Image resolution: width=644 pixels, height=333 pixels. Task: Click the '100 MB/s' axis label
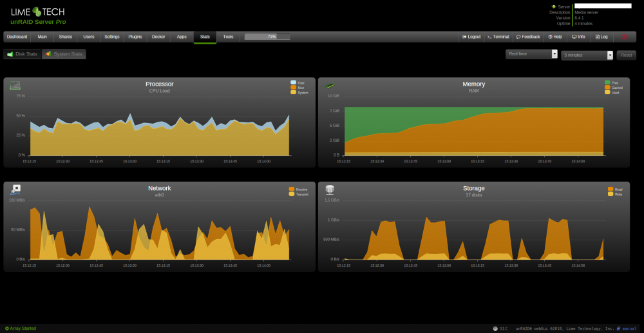click(17, 200)
